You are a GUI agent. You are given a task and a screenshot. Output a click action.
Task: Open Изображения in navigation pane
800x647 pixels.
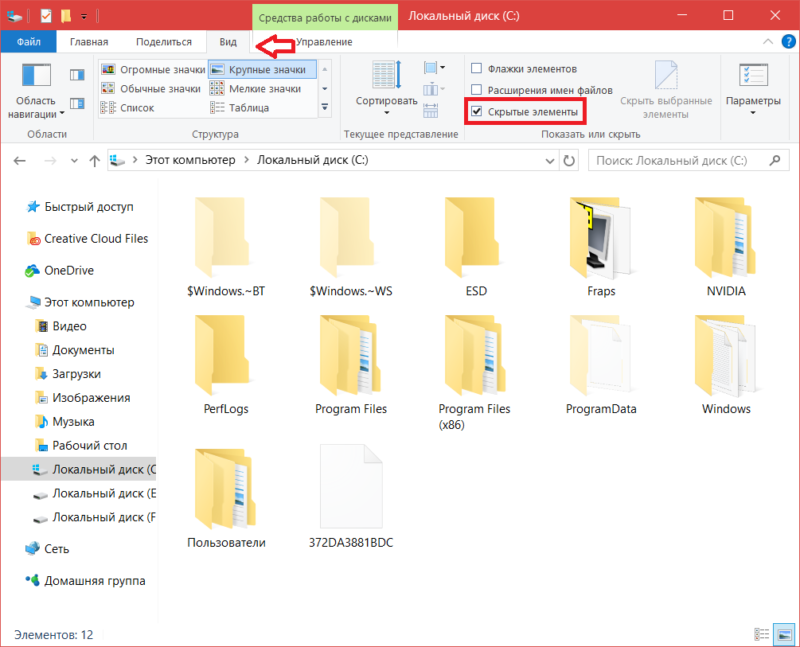click(83, 398)
